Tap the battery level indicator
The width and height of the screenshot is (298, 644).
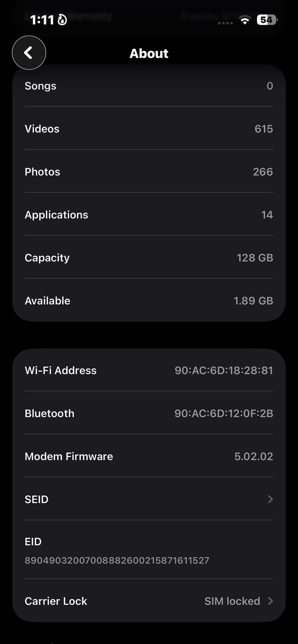click(267, 20)
